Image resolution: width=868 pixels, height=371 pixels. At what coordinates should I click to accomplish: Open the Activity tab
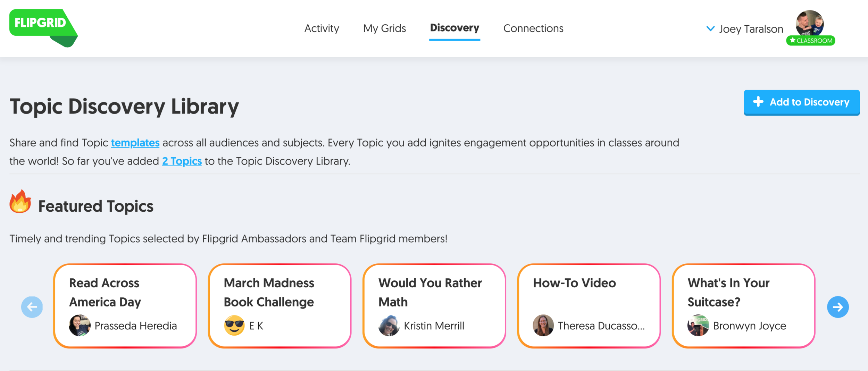[x=322, y=28]
